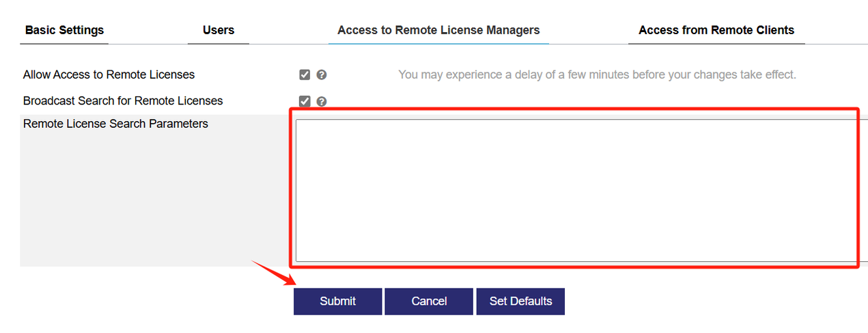Open help for Broadcast Search for Remote Licenses
The width and height of the screenshot is (868, 333).
pos(322,101)
